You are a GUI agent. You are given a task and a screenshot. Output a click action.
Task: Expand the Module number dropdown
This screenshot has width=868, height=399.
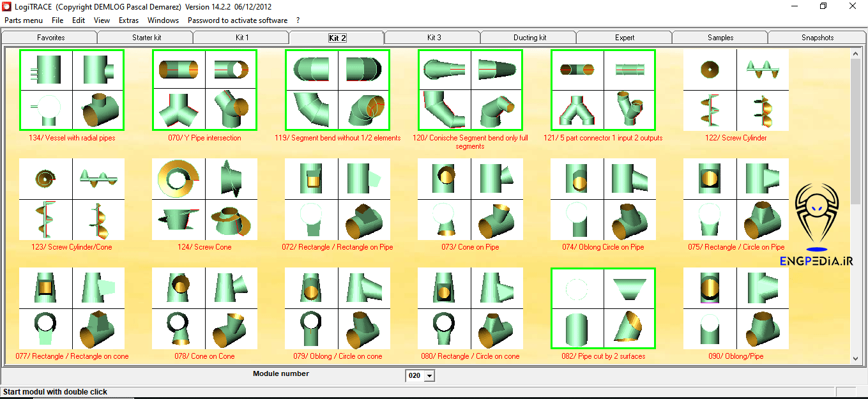click(x=429, y=376)
